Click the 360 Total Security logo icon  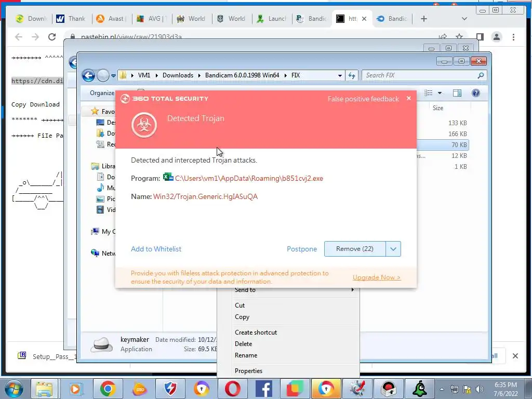tap(125, 99)
